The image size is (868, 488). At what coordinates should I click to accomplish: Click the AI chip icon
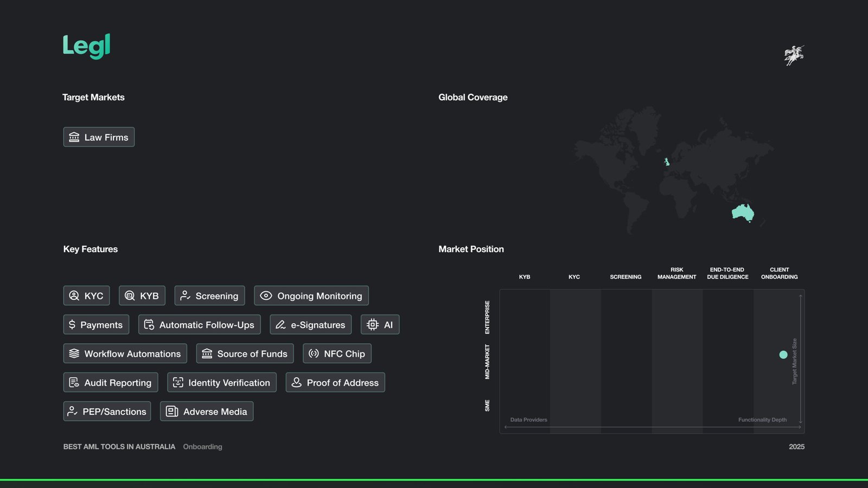pos(373,325)
